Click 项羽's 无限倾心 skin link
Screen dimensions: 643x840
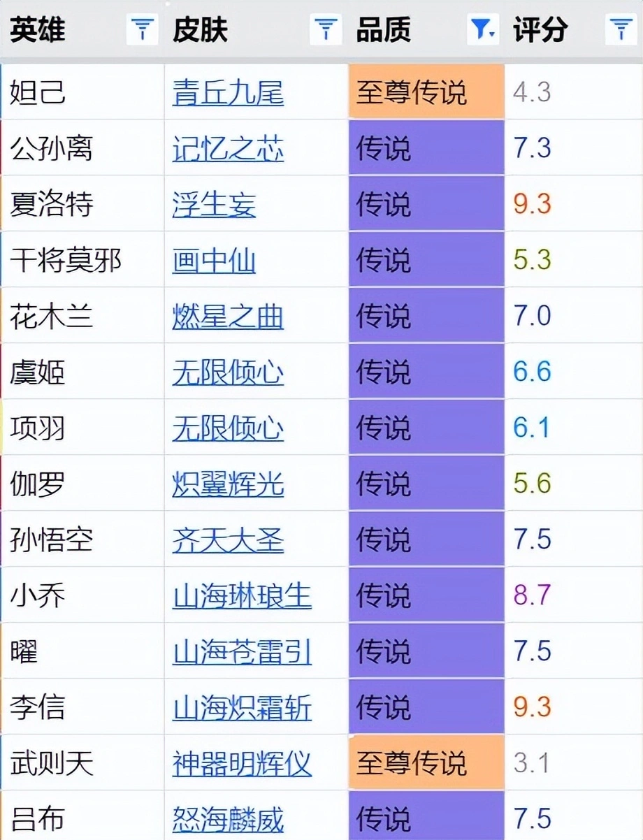(x=228, y=428)
